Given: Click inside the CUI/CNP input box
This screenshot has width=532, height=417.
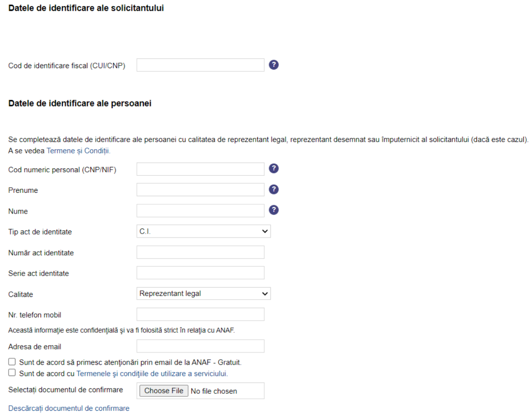Looking at the screenshot, I should coord(200,64).
